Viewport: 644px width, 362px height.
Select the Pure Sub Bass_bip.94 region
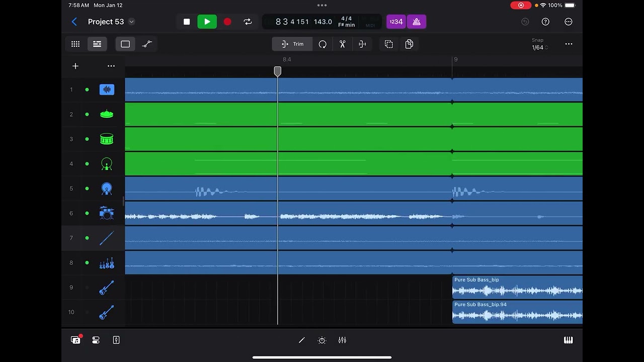click(x=517, y=312)
